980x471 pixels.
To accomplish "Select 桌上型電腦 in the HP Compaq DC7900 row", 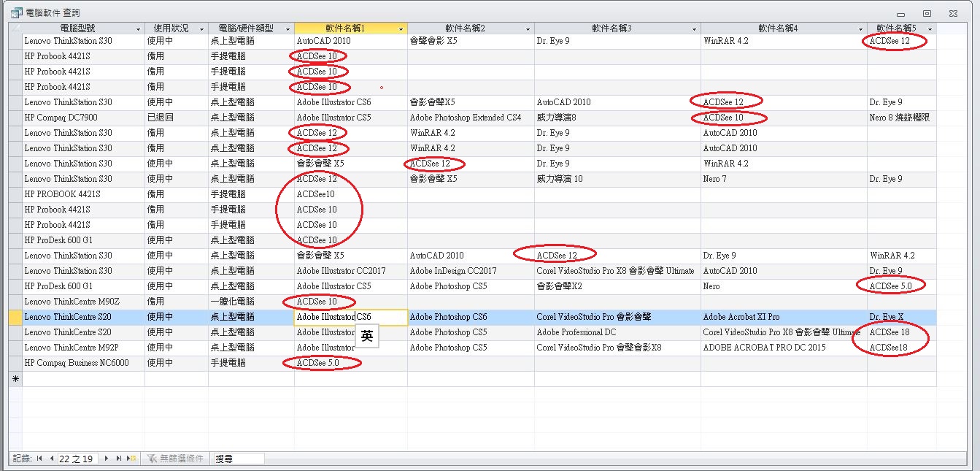I will coord(252,118).
